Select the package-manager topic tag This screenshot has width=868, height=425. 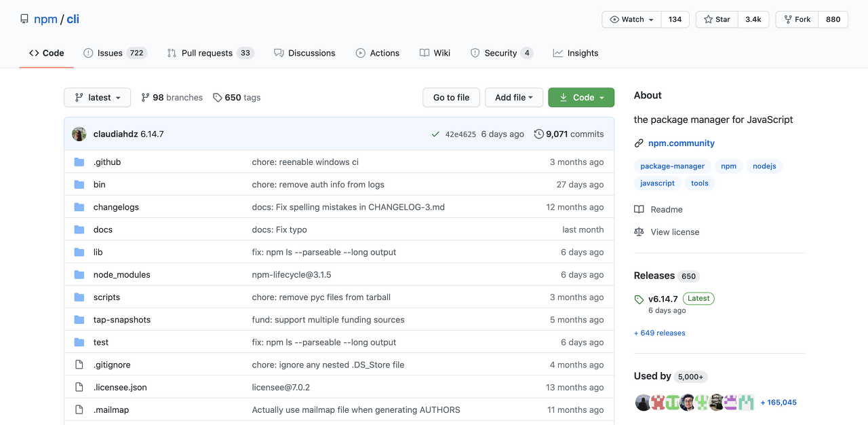(x=673, y=166)
